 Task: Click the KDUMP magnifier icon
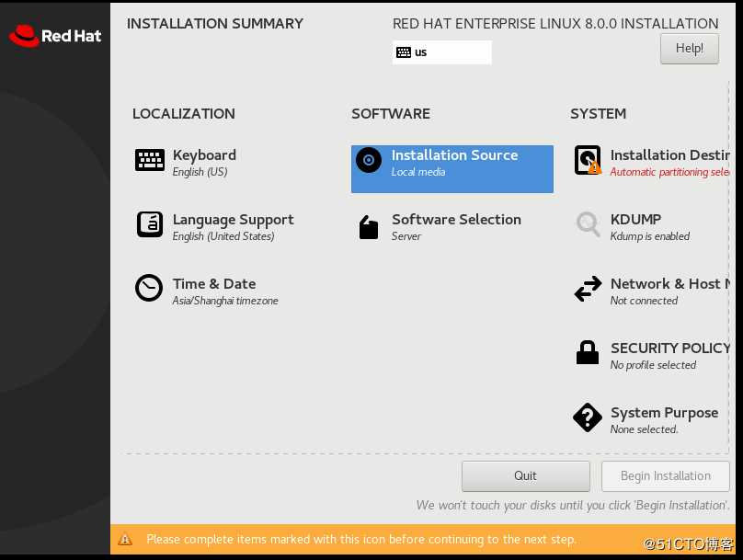pos(588,223)
